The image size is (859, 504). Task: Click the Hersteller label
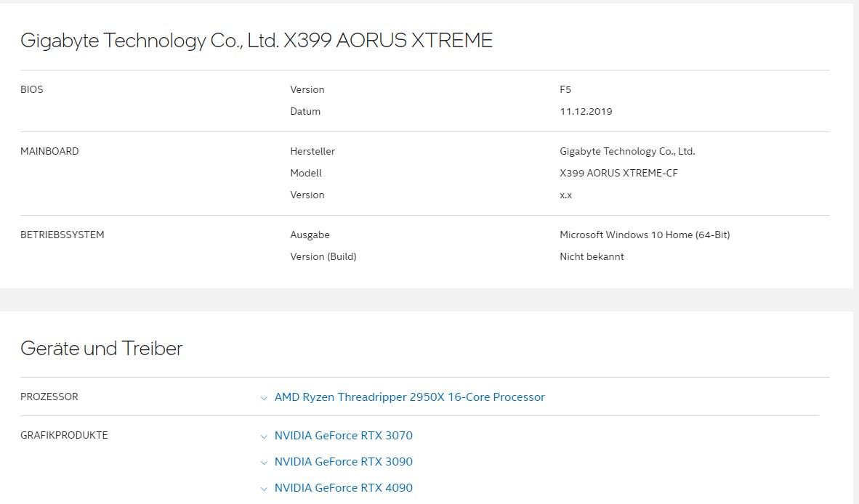coord(312,152)
